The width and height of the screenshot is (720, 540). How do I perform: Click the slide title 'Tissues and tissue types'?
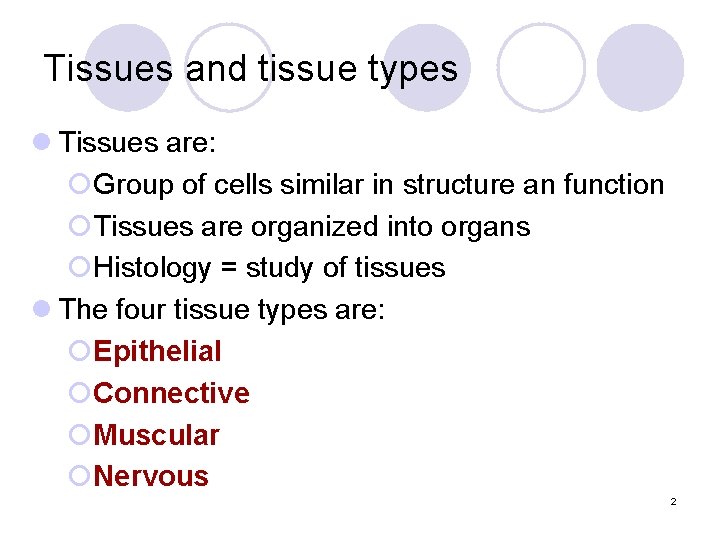(x=251, y=69)
